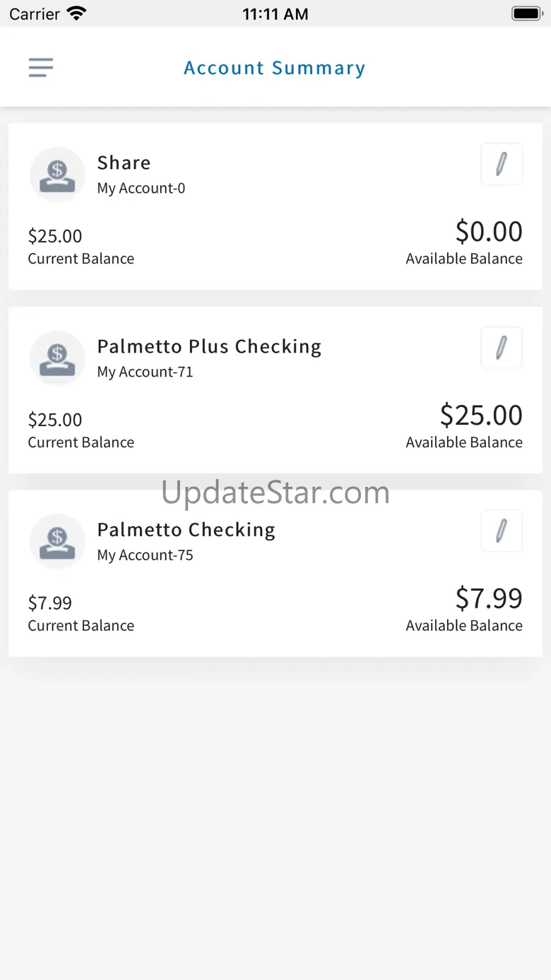The image size is (551, 980).
Task: Select the My Account-71 subtitle
Action: pyautogui.click(x=145, y=372)
